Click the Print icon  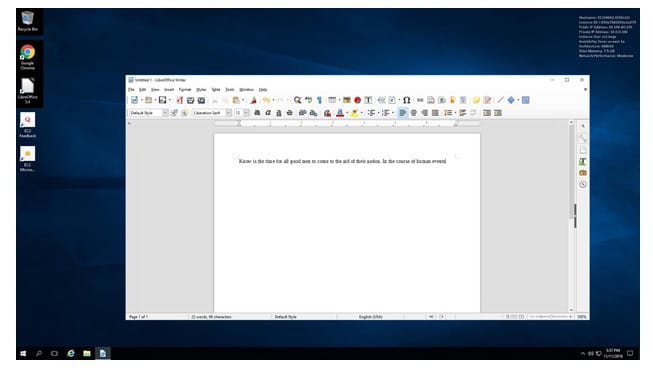coord(190,100)
